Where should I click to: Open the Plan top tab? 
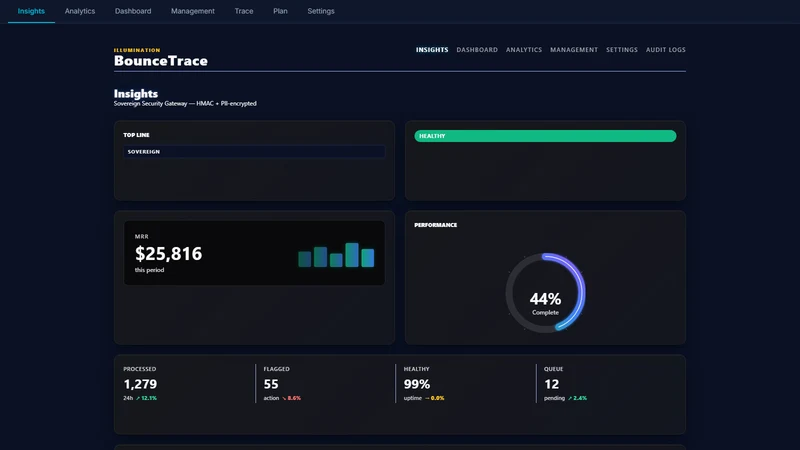(x=280, y=11)
